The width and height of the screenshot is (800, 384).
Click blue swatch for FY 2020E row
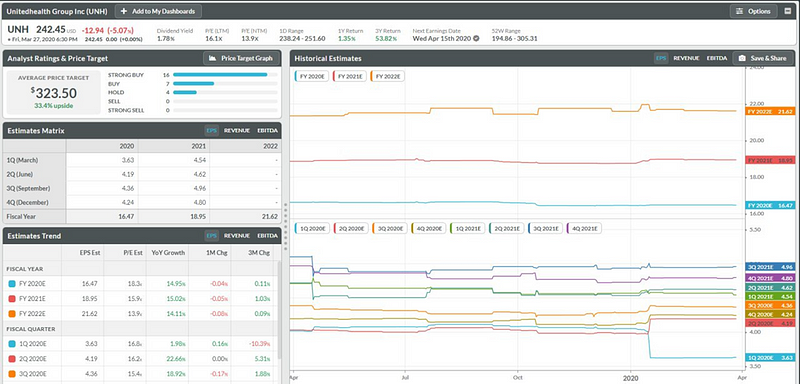pyautogui.click(x=12, y=284)
